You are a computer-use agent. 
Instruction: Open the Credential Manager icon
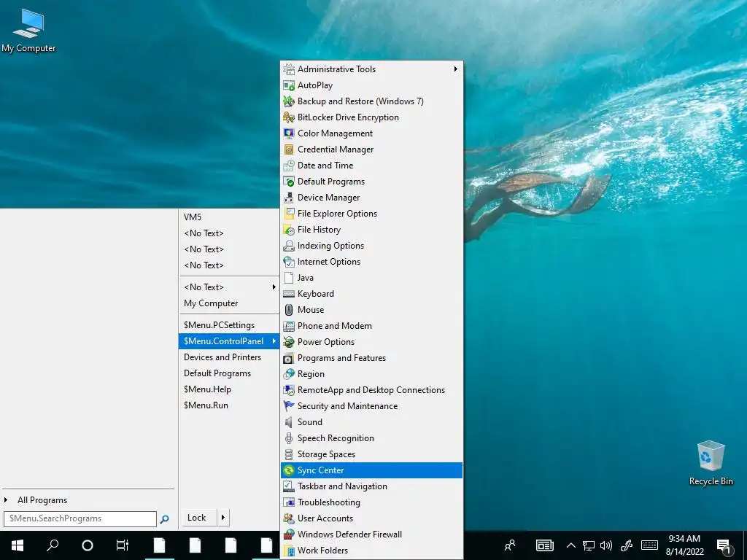click(x=289, y=149)
